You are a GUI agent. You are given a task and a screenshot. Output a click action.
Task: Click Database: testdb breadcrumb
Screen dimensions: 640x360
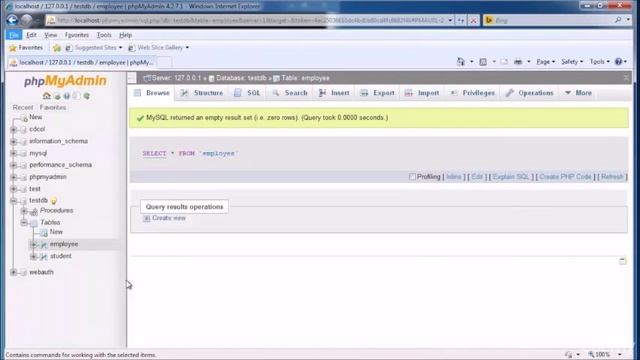pyautogui.click(x=241, y=78)
